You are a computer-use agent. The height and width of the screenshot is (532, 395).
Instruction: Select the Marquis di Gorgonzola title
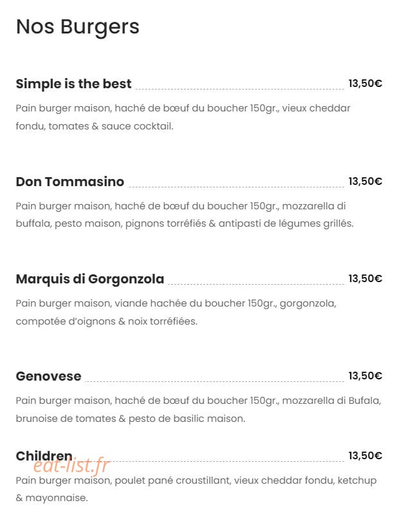click(x=90, y=280)
